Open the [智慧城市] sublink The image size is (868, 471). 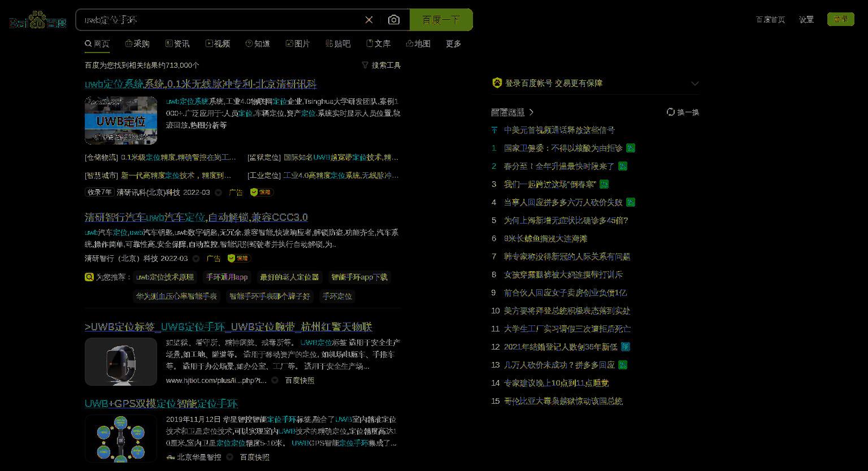point(158,176)
